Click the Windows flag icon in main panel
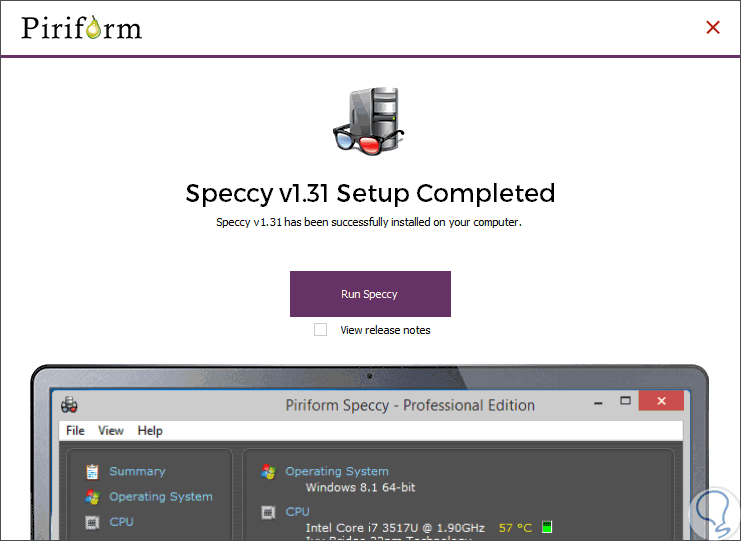 point(268,472)
